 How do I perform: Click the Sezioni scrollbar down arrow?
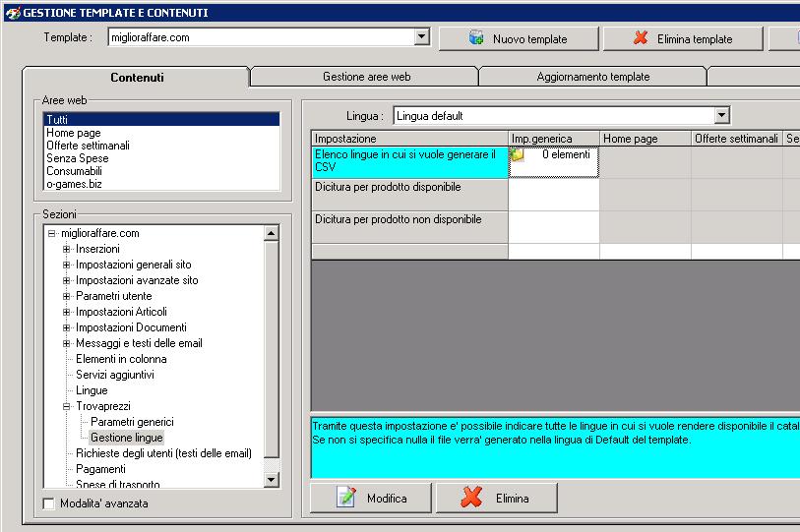click(272, 480)
